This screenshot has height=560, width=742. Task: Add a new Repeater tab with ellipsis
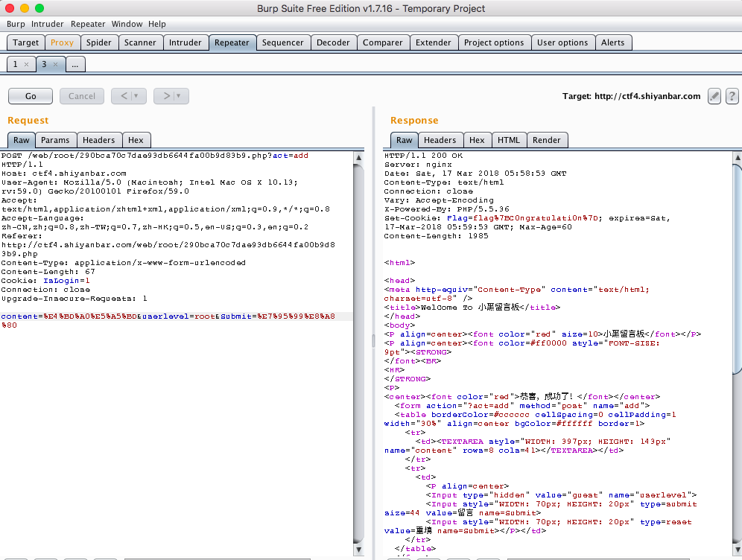tap(75, 64)
